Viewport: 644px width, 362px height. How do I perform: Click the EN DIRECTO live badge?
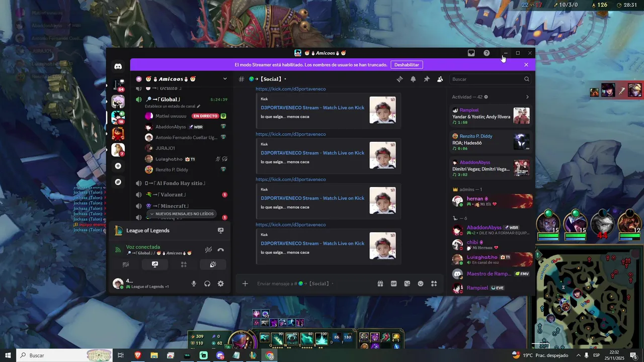[x=205, y=116]
